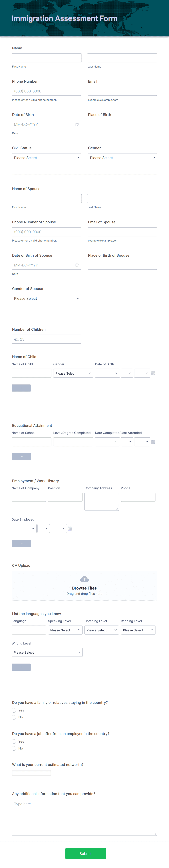This screenshot has width=169, height=868.
Task: Click the Number of Children input field
Action: point(47,339)
